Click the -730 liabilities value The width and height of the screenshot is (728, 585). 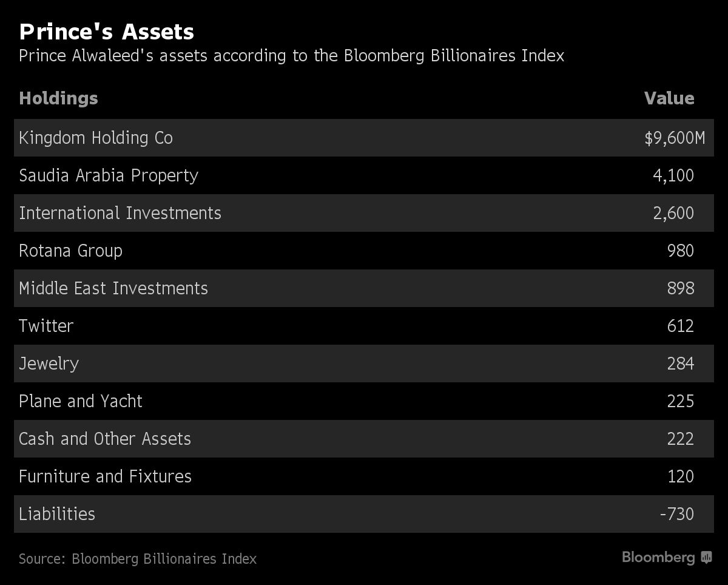pyautogui.click(x=676, y=515)
